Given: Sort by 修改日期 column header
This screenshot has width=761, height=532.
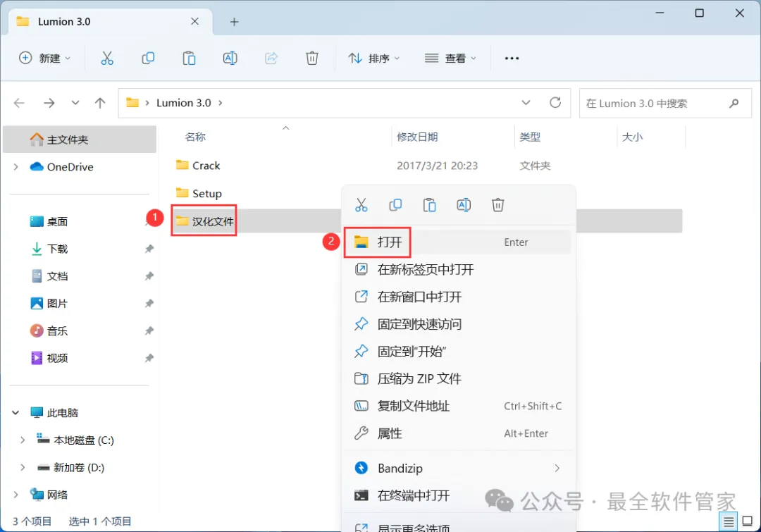Looking at the screenshot, I should coord(417,137).
